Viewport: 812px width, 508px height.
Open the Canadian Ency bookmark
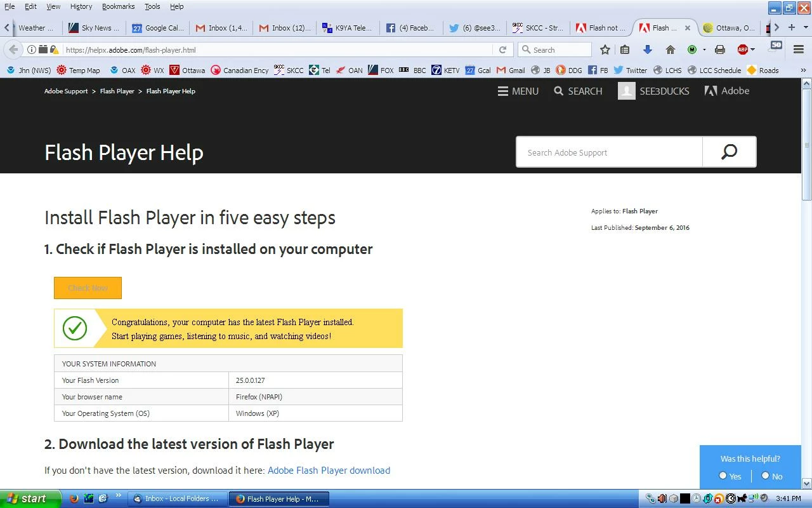tap(240, 70)
